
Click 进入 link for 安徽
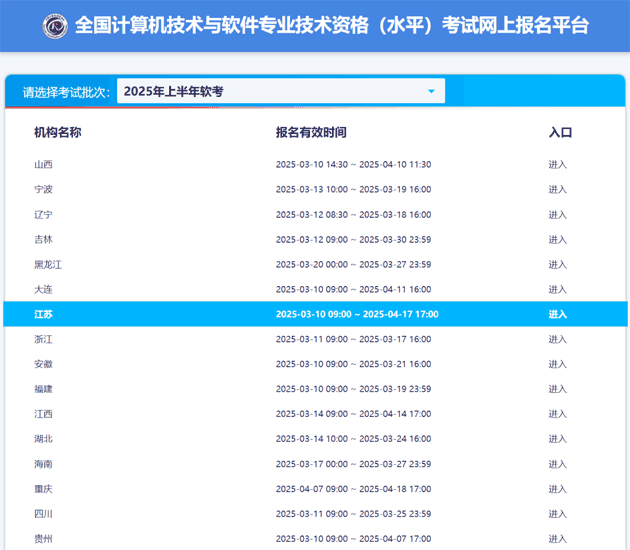click(558, 364)
